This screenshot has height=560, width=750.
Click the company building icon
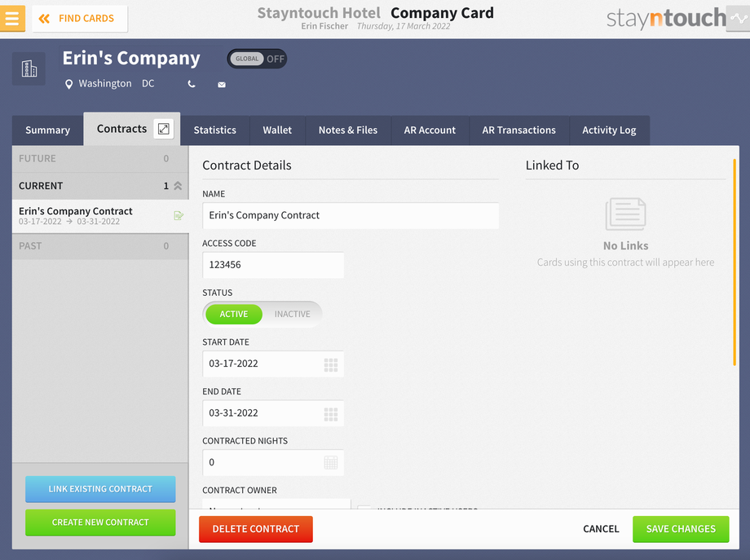point(29,68)
